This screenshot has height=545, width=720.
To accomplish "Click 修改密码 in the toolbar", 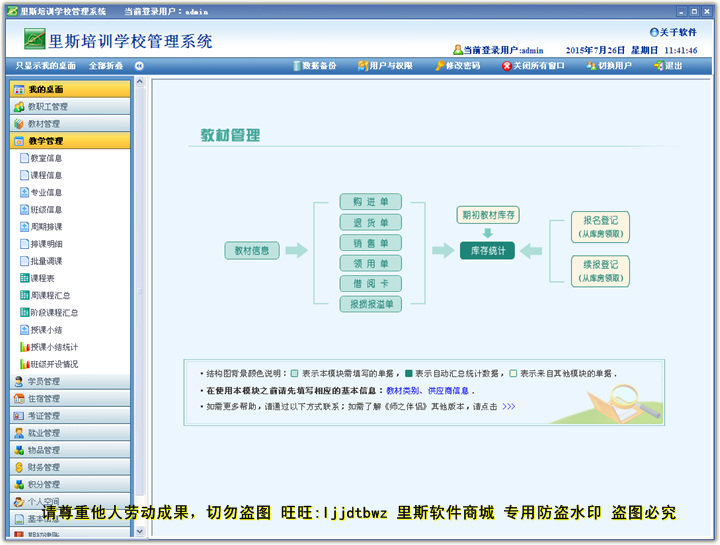I will (457, 66).
